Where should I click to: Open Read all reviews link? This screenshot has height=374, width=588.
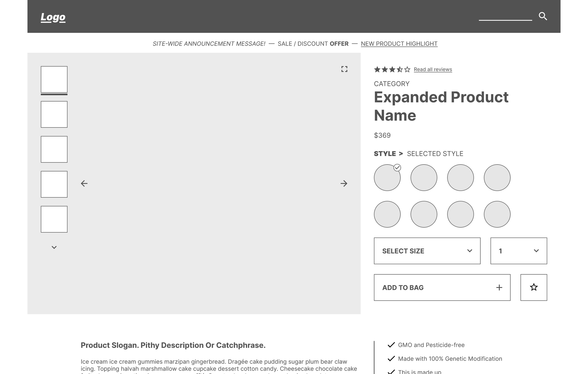433,70
